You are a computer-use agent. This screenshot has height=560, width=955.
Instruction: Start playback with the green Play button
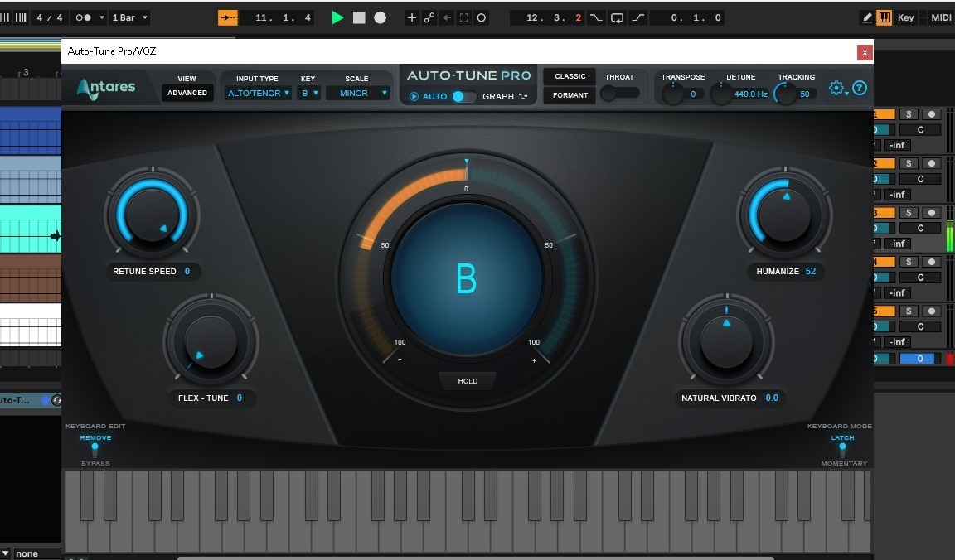pos(337,17)
